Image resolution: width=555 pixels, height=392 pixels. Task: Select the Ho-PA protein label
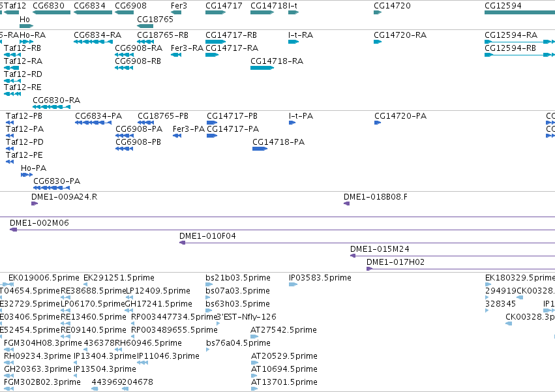(x=34, y=168)
